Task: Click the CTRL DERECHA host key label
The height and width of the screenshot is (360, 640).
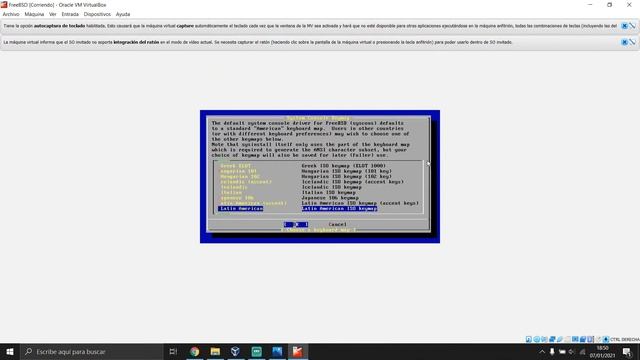Action: pyautogui.click(x=625, y=340)
